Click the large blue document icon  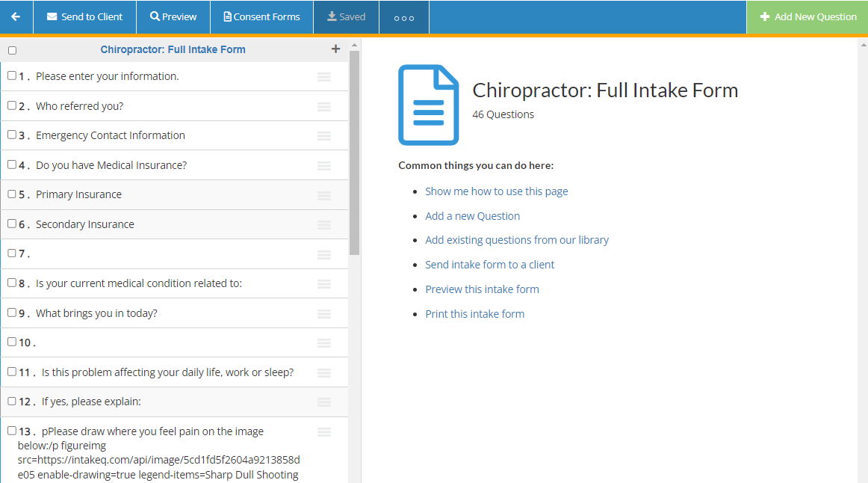tap(428, 105)
